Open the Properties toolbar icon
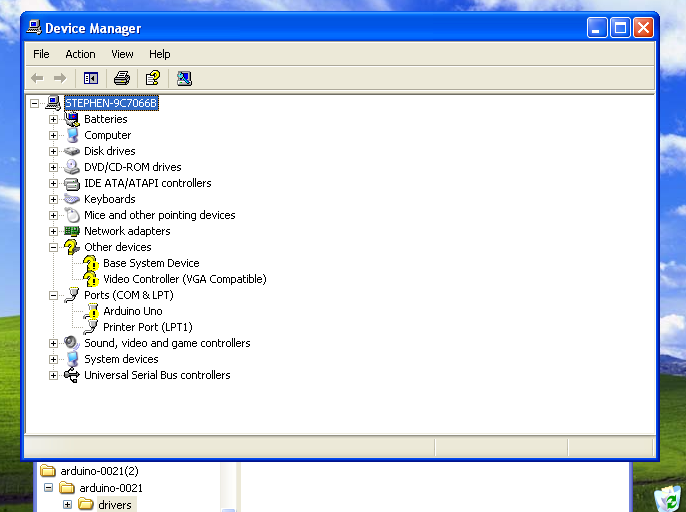 click(153, 78)
